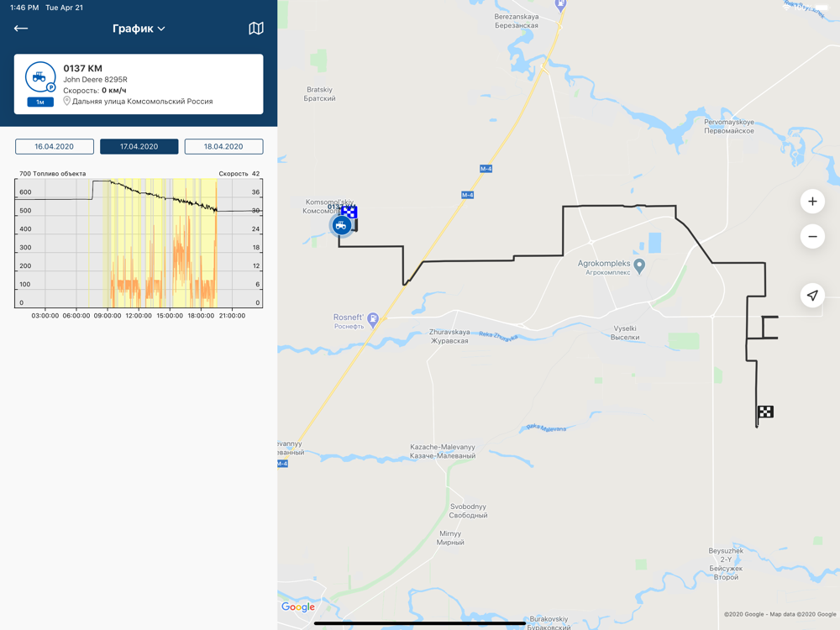Go back using the left arrow
The image size is (840, 630).
[21, 29]
